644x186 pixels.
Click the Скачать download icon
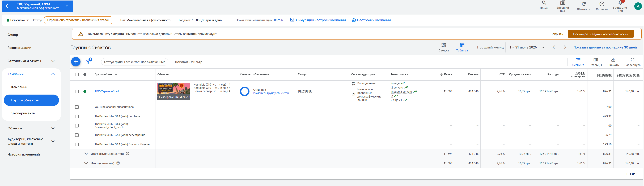click(613, 60)
